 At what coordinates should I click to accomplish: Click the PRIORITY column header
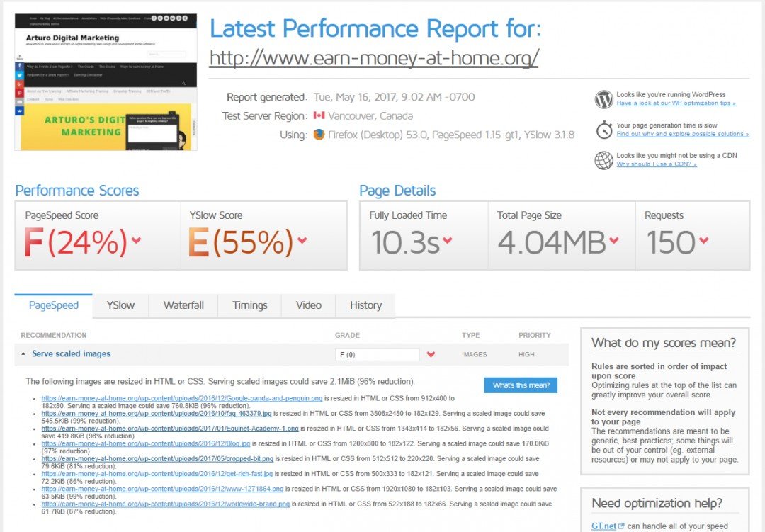click(535, 335)
